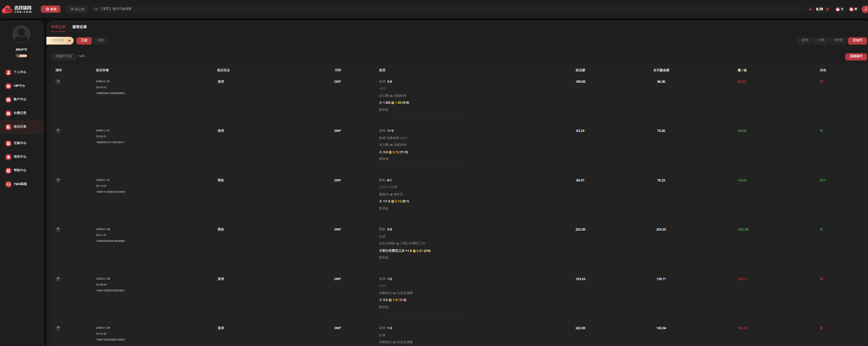Expand the 吉祥体育 platform dropdown
The image size is (868, 346).
pyautogui.click(x=60, y=40)
